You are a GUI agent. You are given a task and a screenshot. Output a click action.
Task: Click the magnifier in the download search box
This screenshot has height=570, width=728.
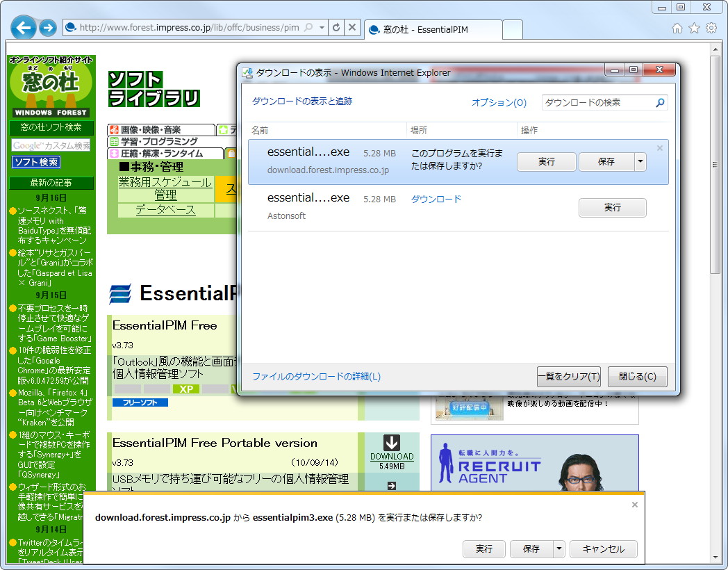(659, 102)
